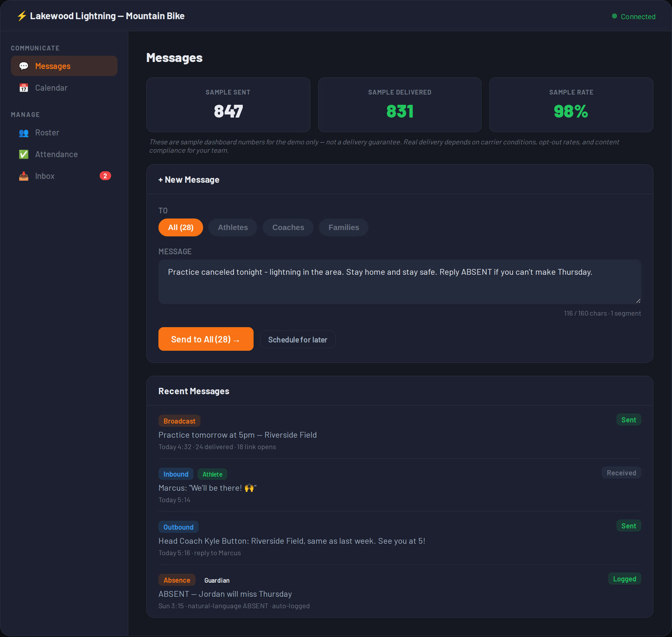
Task: Click the Calendar icon in sidebar
Action: (24, 88)
